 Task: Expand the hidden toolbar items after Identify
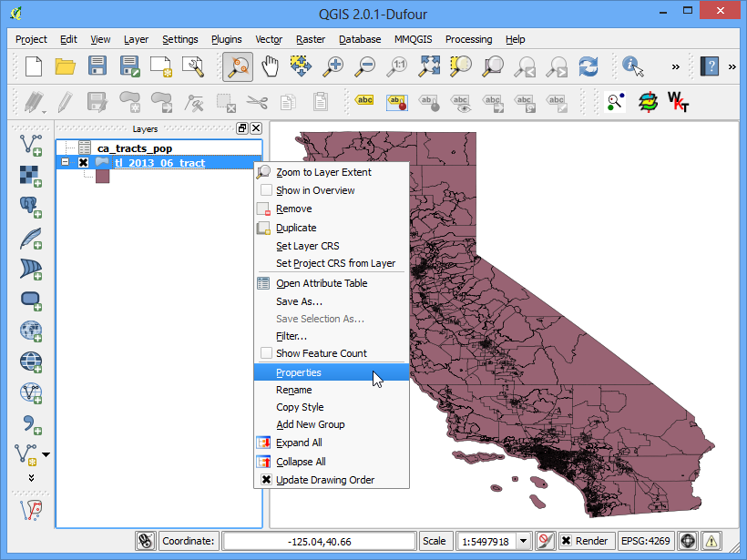tap(675, 66)
